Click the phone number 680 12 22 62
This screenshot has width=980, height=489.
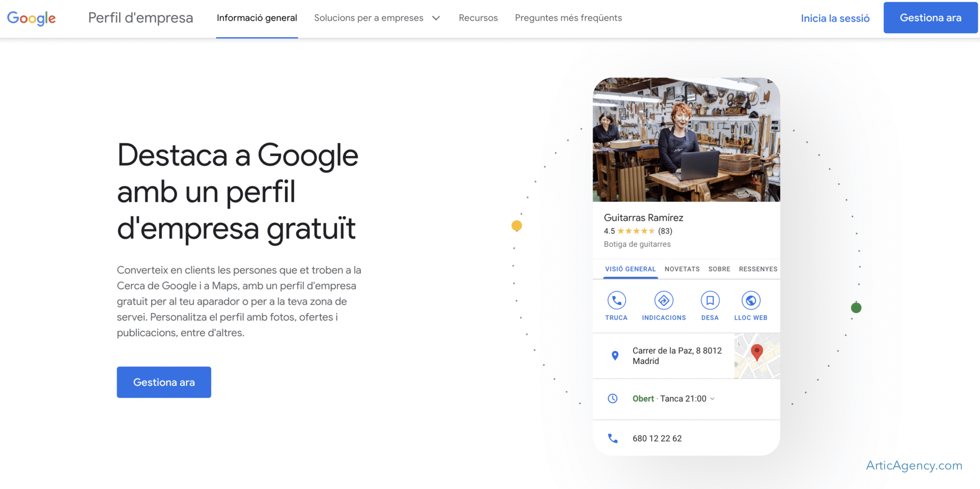657,438
